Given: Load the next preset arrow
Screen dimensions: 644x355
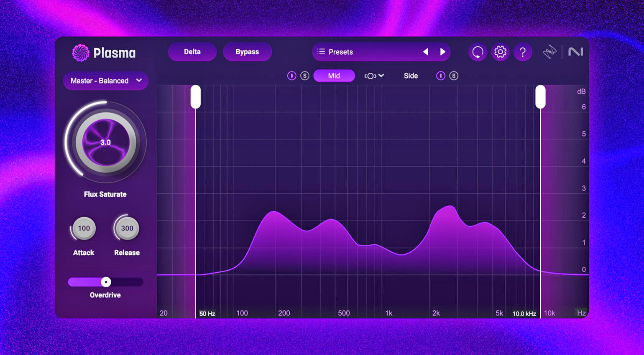Looking at the screenshot, I should 442,52.
